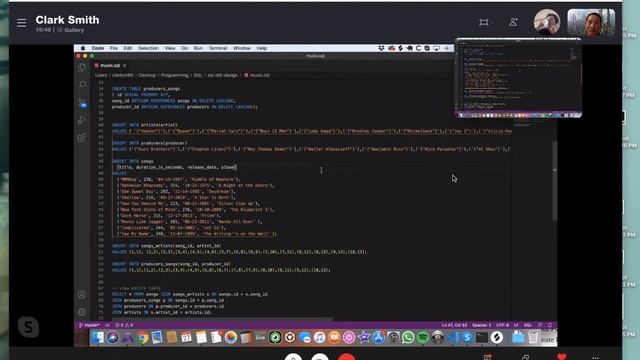Open Photos from the Dock
640x360 pixels.
coord(231,338)
